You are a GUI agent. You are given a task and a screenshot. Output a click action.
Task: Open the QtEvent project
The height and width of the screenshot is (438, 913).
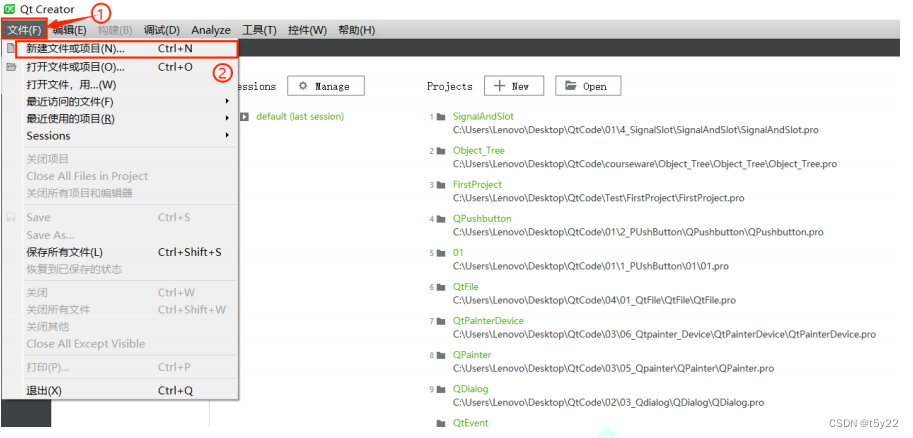[470, 423]
